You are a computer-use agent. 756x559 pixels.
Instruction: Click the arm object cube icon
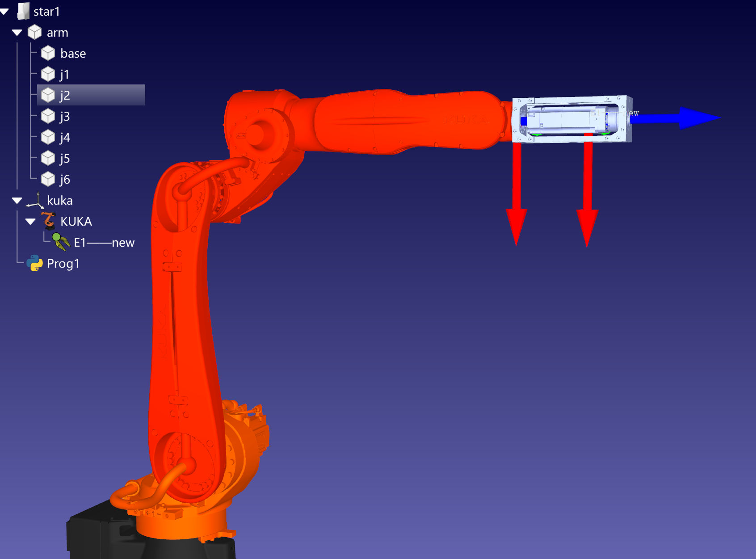pos(34,32)
